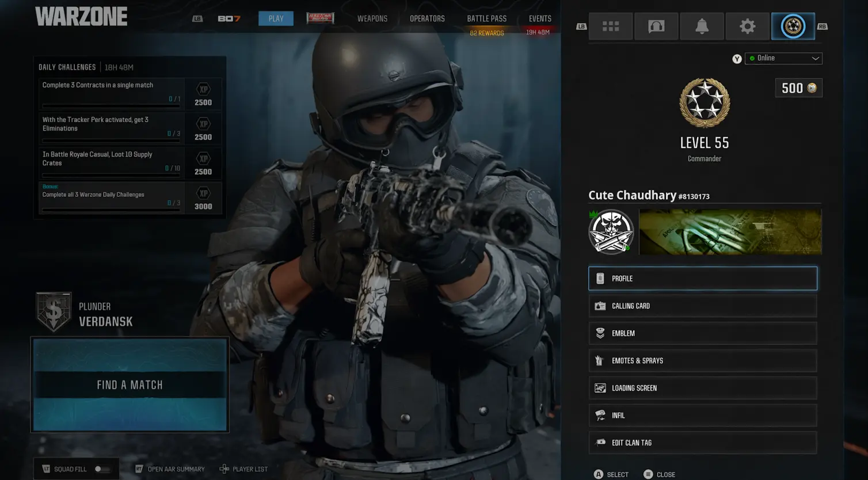The image size is (868, 480).
Task: Click the player name Cute Chaudhary
Action: coord(632,195)
